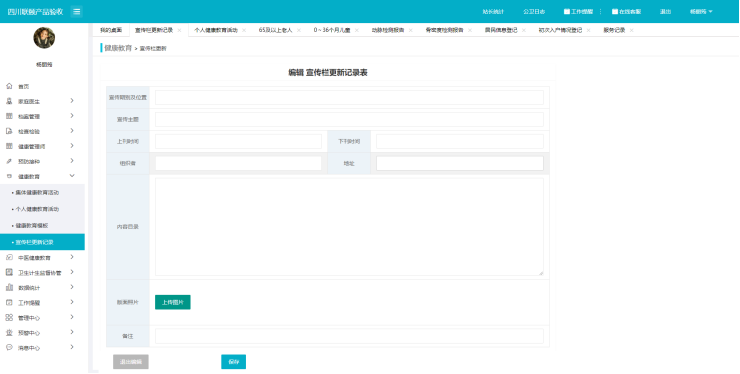Click the 健康教育 icon in sidebar
Viewport: 740px width, 374px height.
point(9,177)
